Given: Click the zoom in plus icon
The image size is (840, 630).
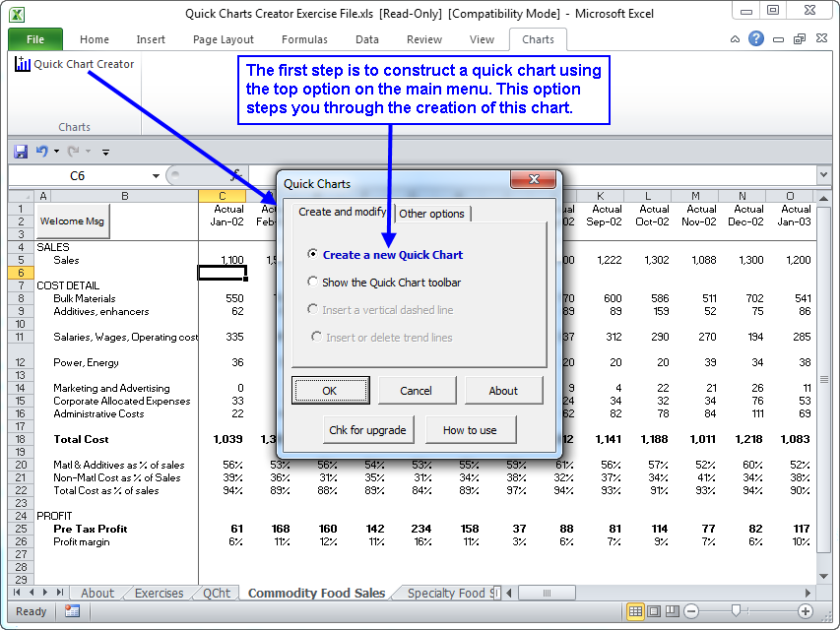Looking at the screenshot, I should pos(806,611).
